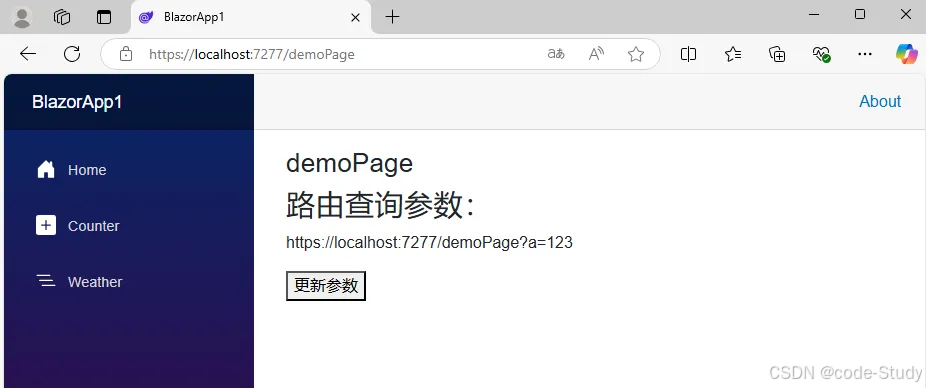Image resolution: width=926 pixels, height=388 pixels.
Task: Select the BlazorApp1 browser tab
Action: pyautogui.click(x=250, y=17)
